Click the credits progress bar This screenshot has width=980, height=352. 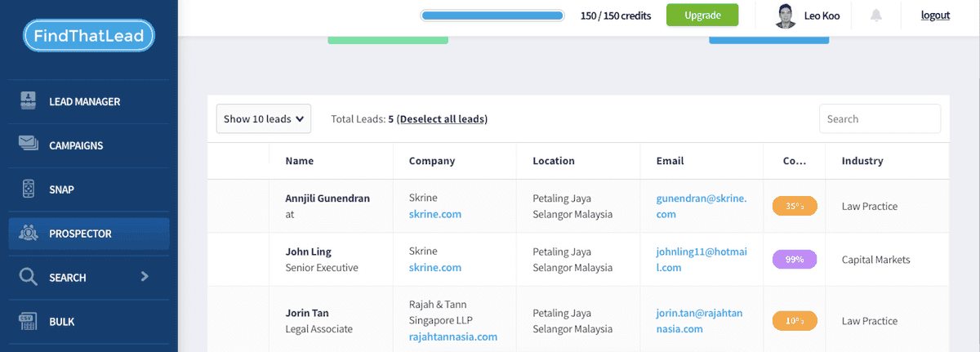[492, 16]
